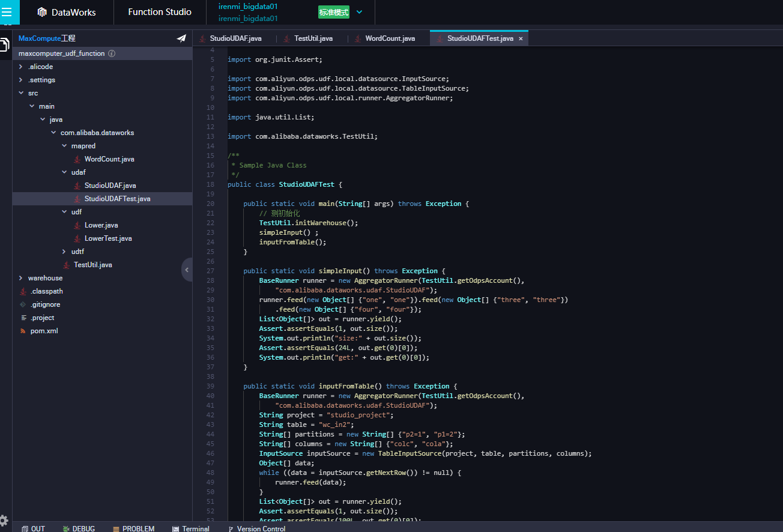Switch to StudioUDAF.java editor tab
The image size is (783, 532).
(x=235, y=38)
